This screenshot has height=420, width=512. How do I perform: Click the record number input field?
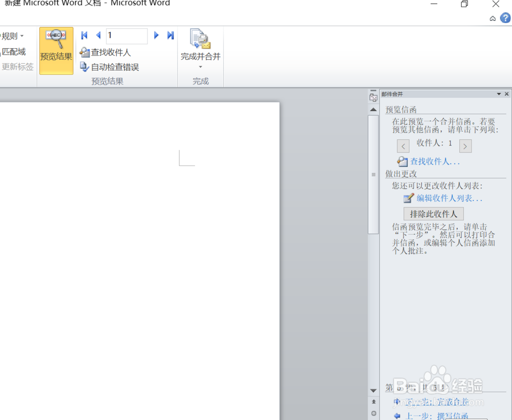tap(126, 36)
